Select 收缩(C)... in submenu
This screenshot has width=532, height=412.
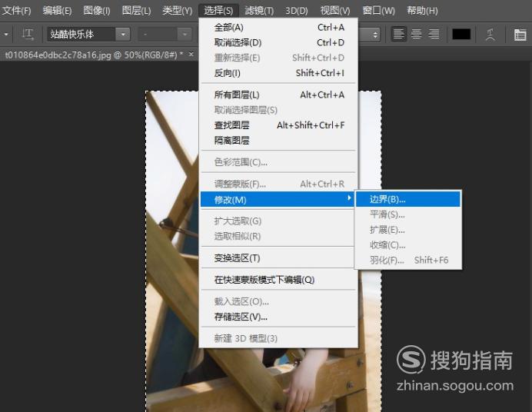407,245
